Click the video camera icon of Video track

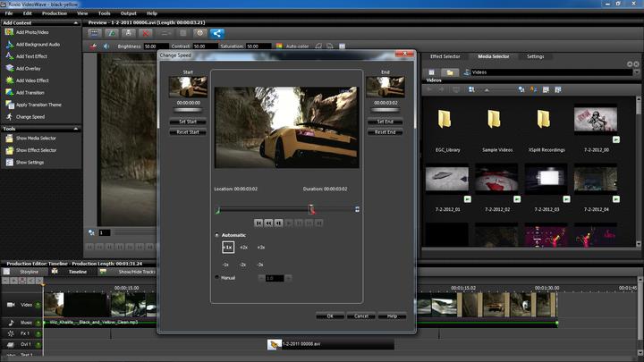pyautogui.click(x=11, y=305)
